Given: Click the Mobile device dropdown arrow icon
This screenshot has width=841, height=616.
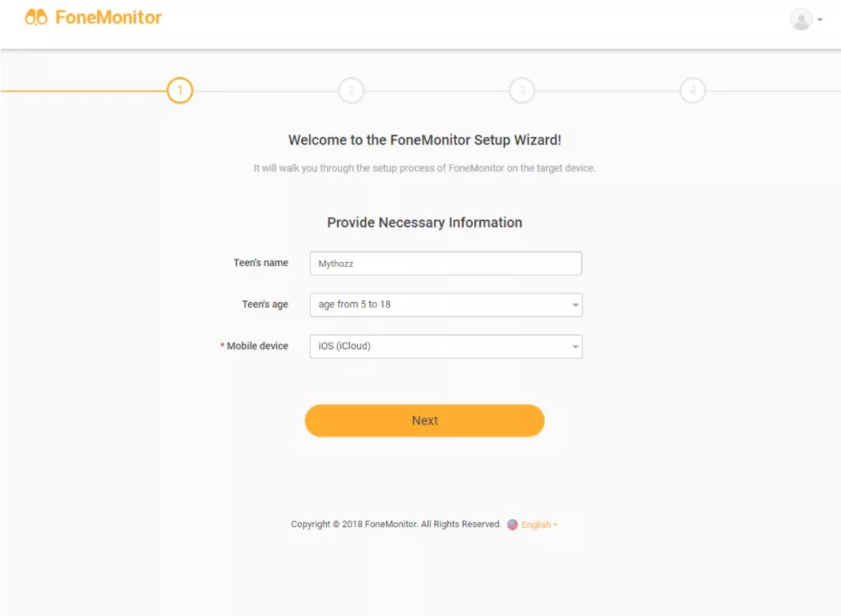Looking at the screenshot, I should (574, 346).
